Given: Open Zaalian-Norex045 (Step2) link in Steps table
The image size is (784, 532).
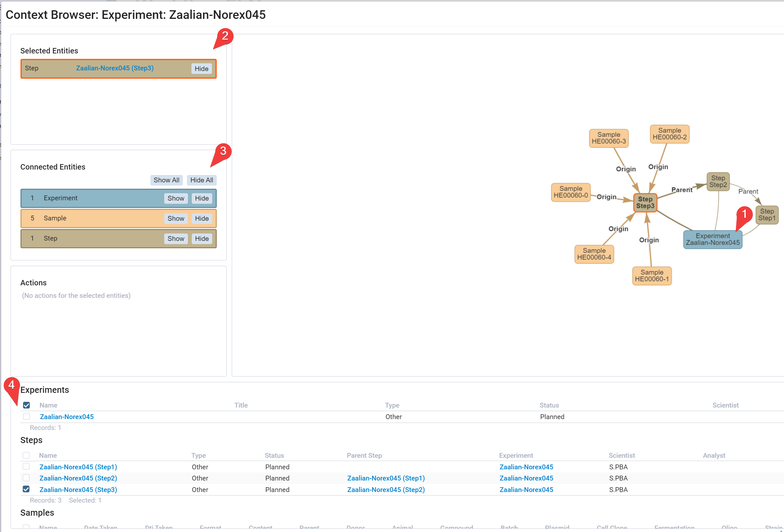Looking at the screenshot, I should [78, 478].
